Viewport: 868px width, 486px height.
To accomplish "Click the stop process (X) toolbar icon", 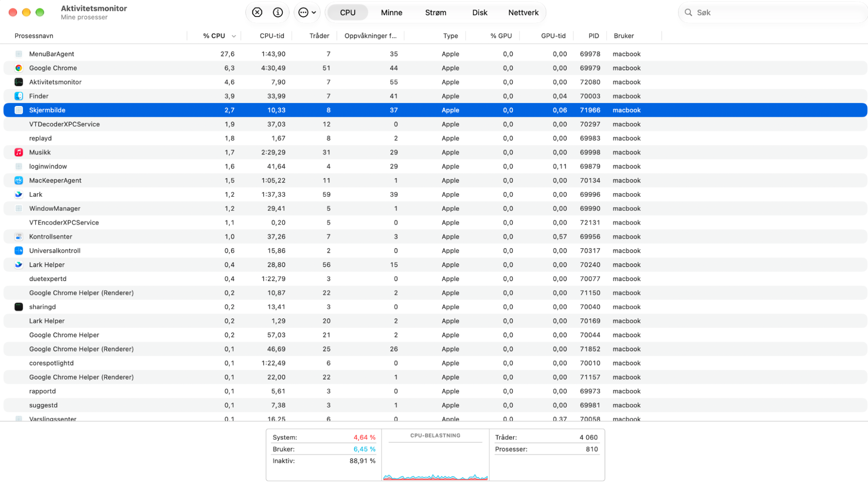I will coord(257,13).
